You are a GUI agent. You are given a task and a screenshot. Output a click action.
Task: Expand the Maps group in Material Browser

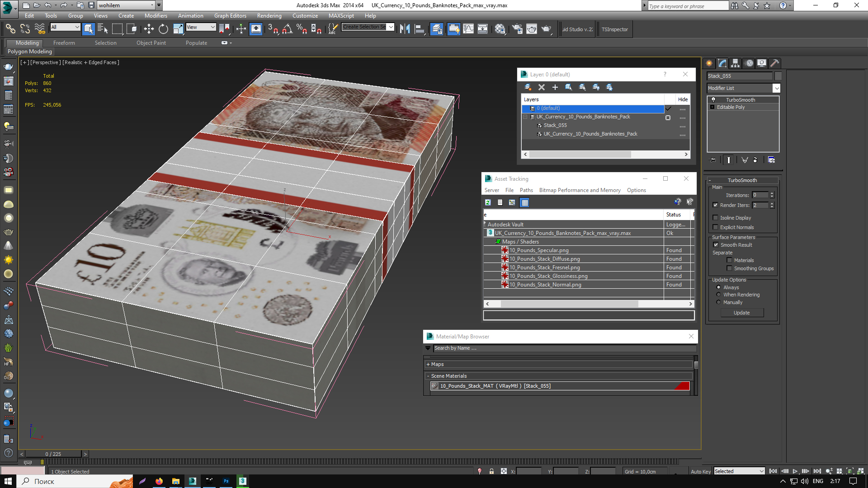tap(428, 364)
